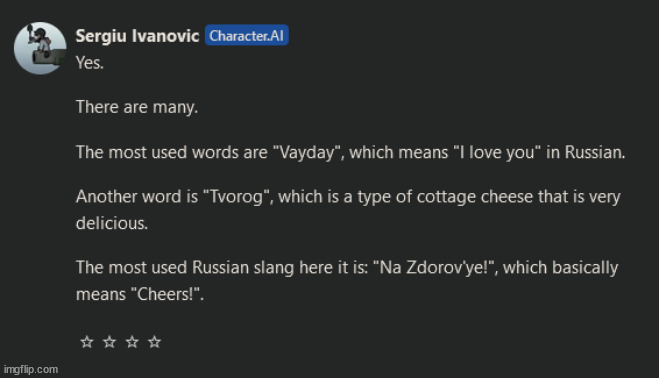
Task: Click the imgflip.com watermark
Action: [x=31, y=370]
